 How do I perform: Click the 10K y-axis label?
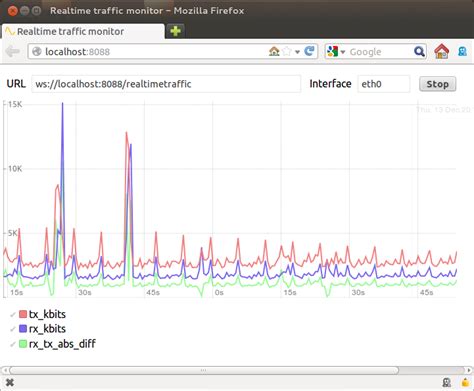click(15, 169)
